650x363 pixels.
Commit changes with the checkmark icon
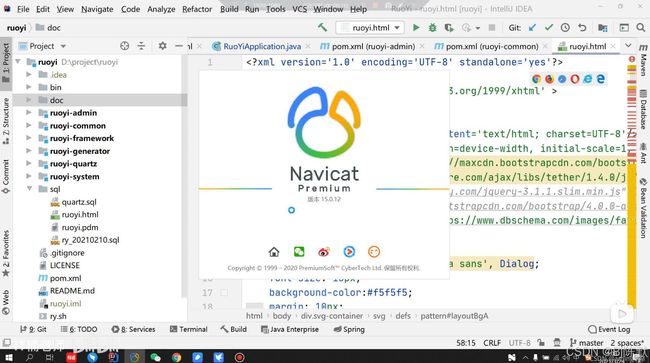click(x=549, y=27)
